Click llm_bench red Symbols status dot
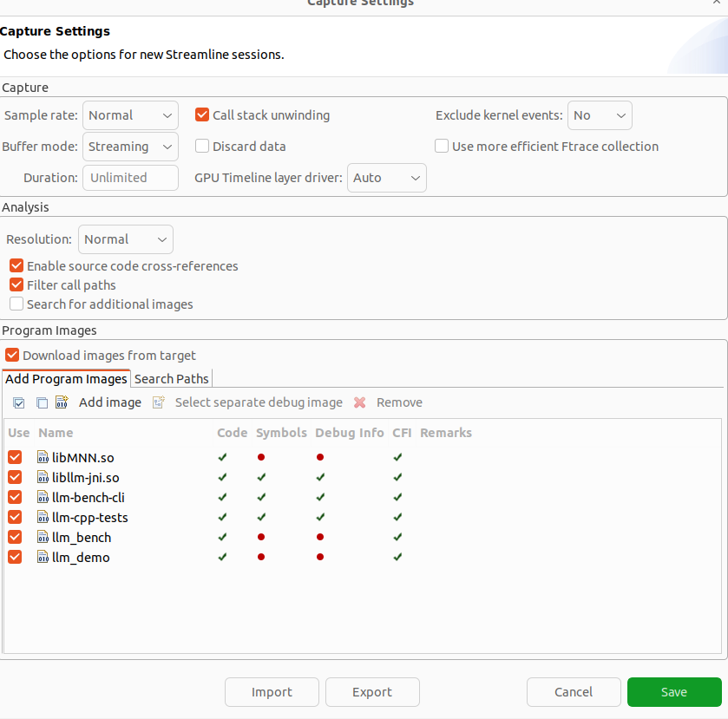The height and width of the screenshot is (719, 728). click(x=261, y=537)
